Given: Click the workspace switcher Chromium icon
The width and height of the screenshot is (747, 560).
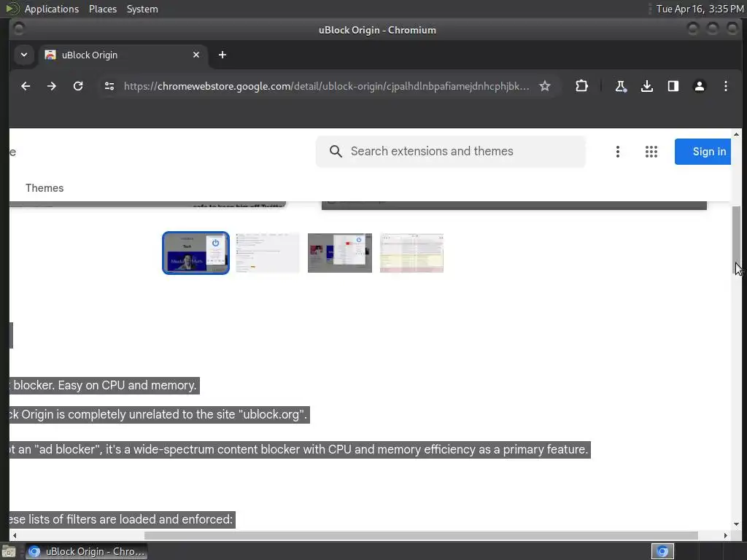Looking at the screenshot, I should [x=662, y=551].
